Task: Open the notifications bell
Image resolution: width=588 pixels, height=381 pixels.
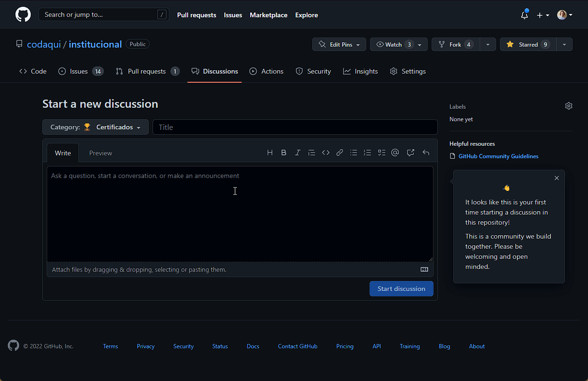Action: click(x=524, y=15)
